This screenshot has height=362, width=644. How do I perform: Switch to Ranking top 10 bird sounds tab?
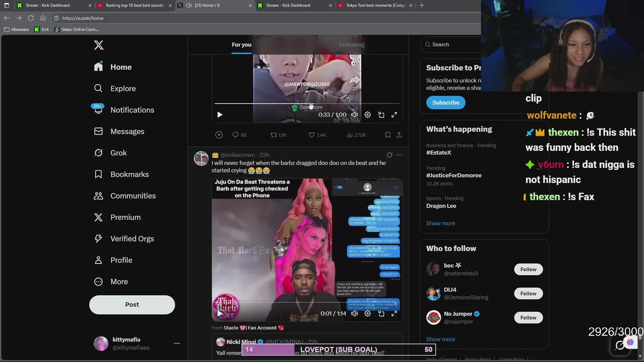134,5
